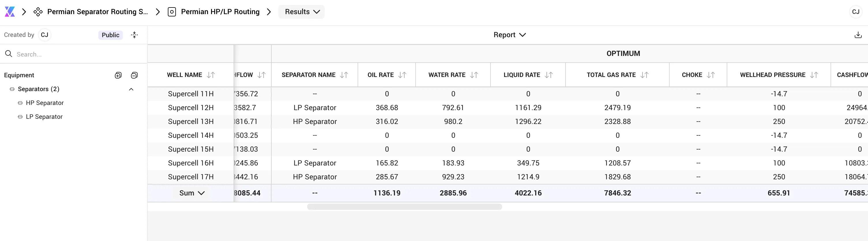Sort by Oil Rate column
The image size is (868, 241).
(x=402, y=75)
